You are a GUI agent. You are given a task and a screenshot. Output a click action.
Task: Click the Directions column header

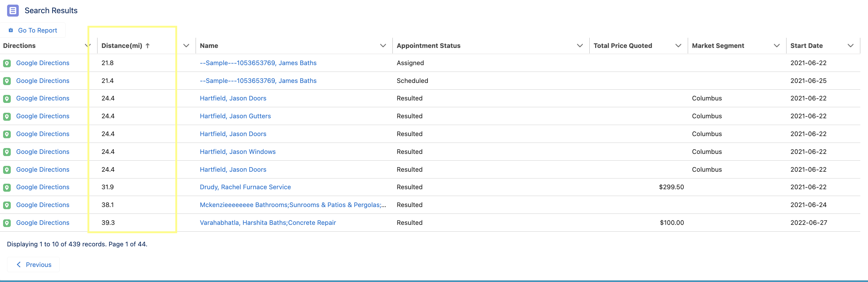click(x=19, y=45)
